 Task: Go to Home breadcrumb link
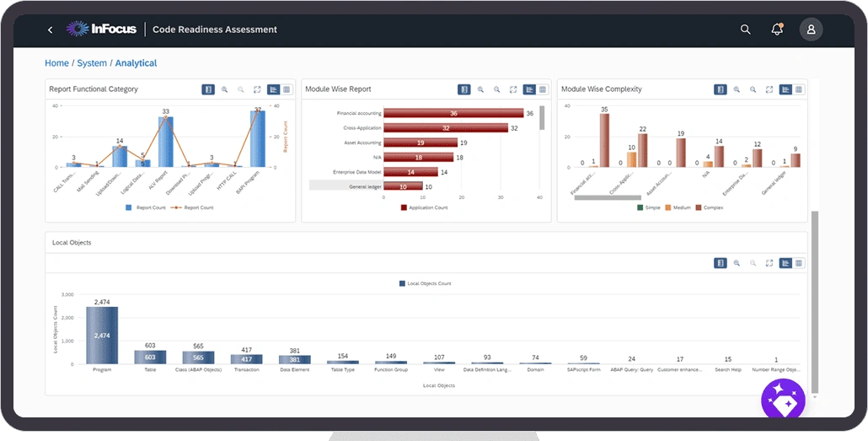point(56,63)
